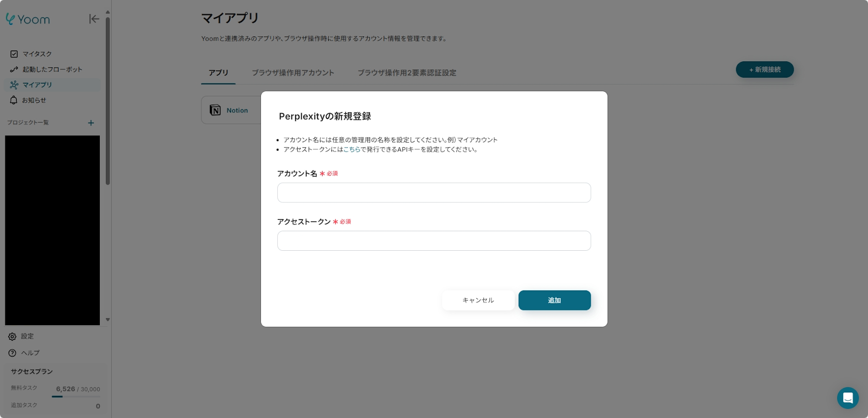Click the 設定 gear icon
The height and width of the screenshot is (418, 868).
12,337
